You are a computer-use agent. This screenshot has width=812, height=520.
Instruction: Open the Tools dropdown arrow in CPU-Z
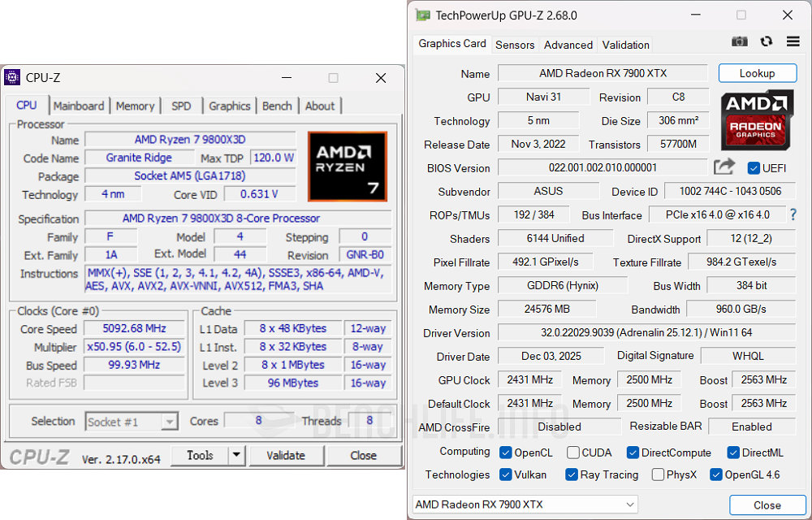point(235,455)
